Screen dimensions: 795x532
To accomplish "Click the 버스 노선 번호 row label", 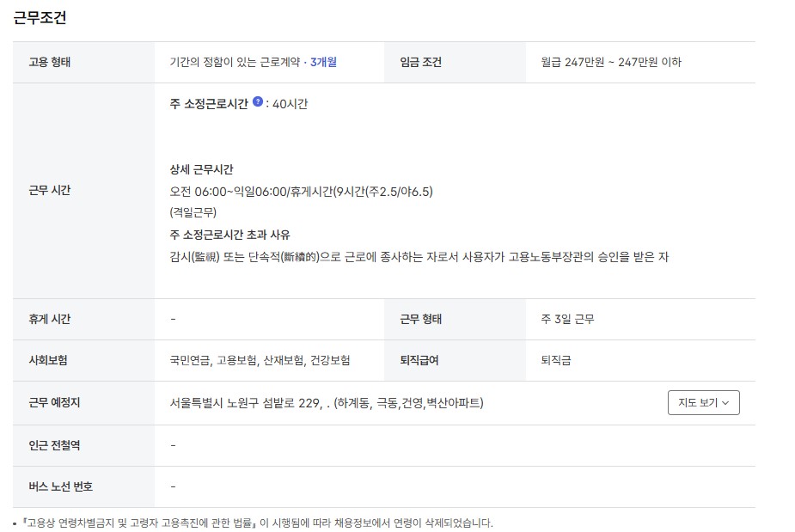I will tap(60, 486).
